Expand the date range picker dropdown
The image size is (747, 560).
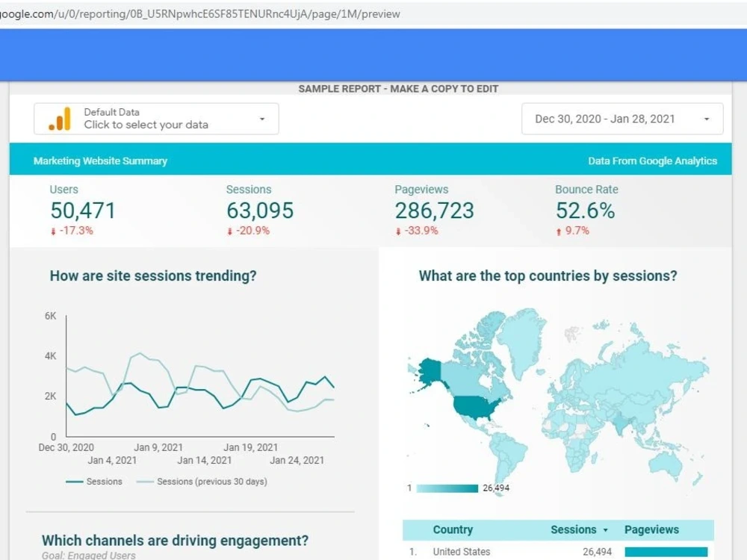[x=705, y=119]
